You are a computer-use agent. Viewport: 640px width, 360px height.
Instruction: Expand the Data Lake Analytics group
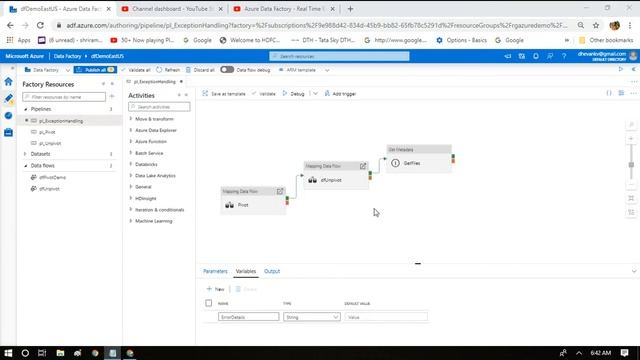[131, 176]
